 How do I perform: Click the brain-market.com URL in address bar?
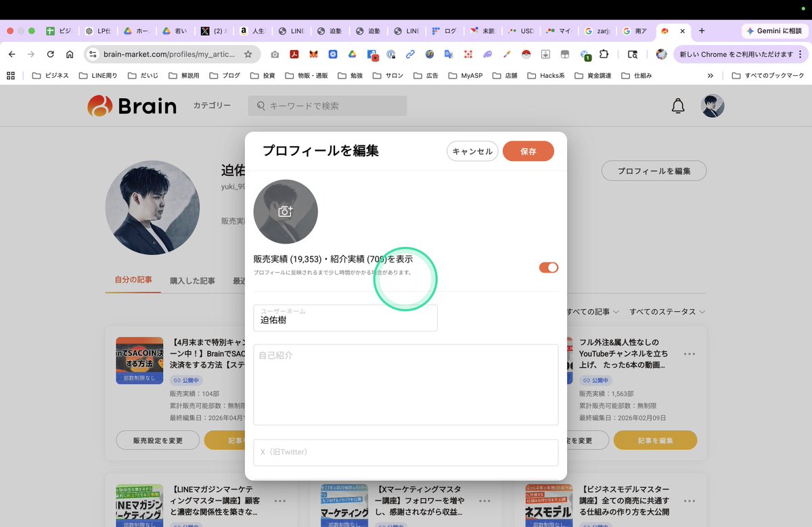(169, 54)
